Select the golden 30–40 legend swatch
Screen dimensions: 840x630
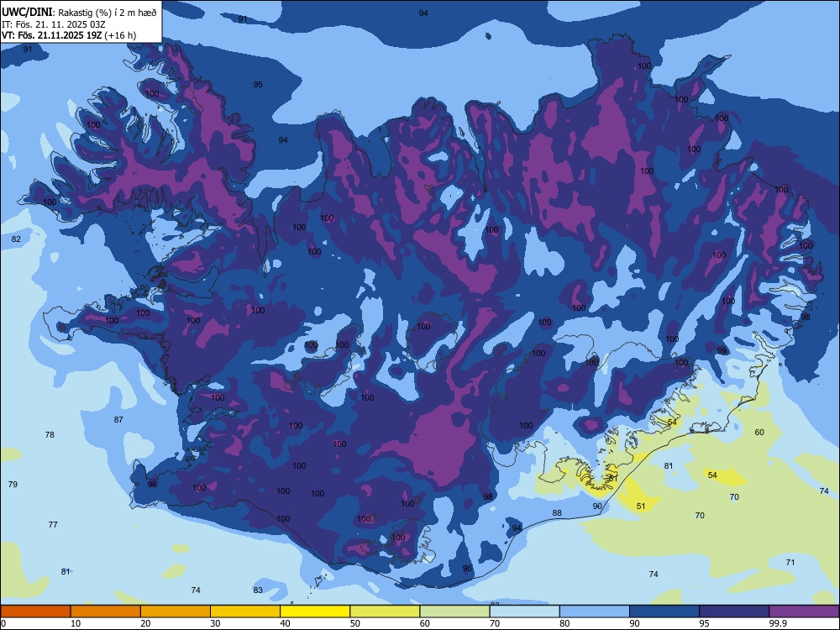[245, 612]
